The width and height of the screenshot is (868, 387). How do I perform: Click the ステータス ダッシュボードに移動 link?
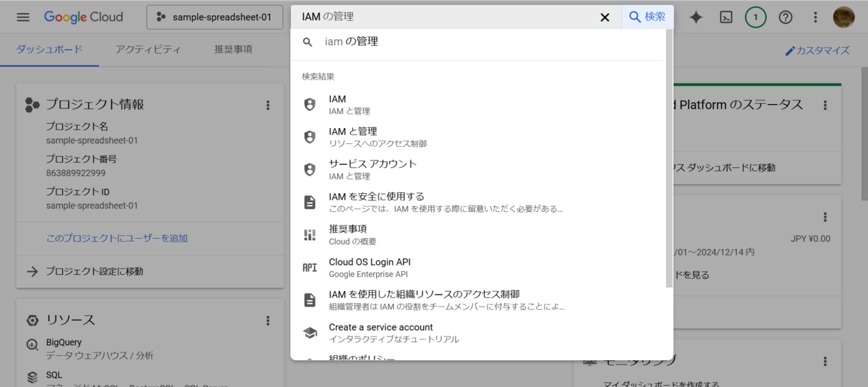pyautogui.click(x=725, y=168)
